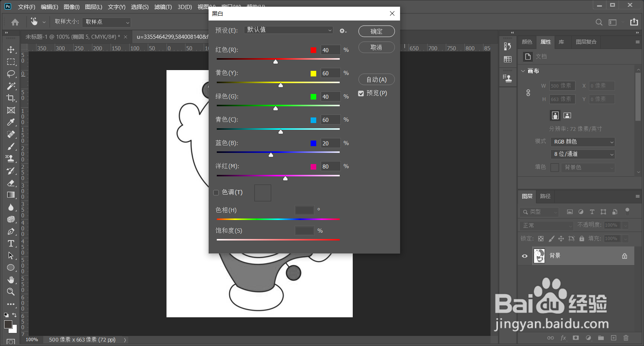Screen dimensions: 644x346
Task: Click the delete layer trash icon
Action: [626, 338]
